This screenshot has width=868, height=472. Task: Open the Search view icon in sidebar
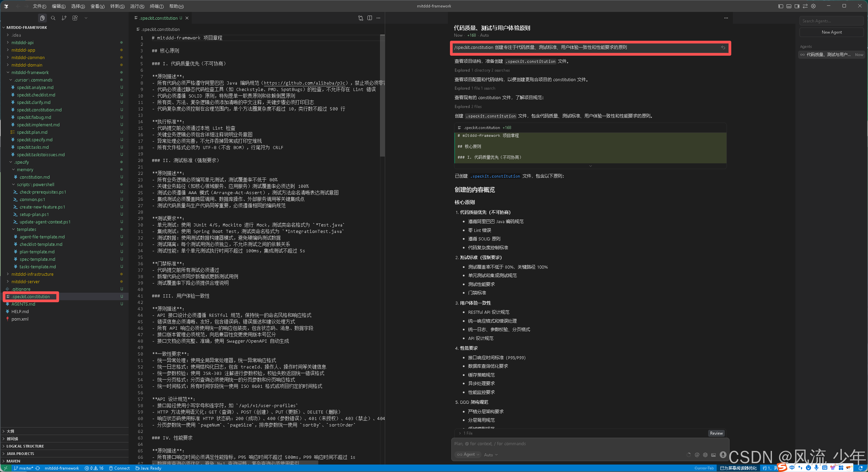pyautogui.click(x=53, y=18)
